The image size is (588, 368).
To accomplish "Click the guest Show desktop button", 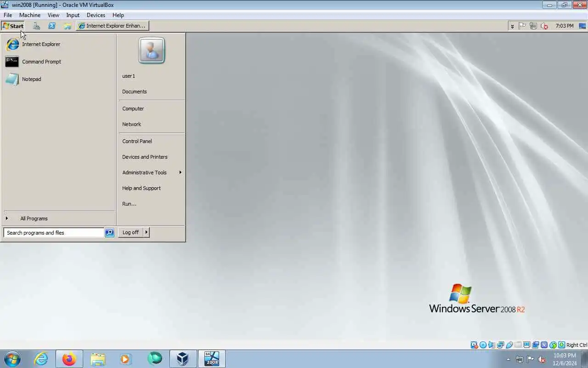I will [583, 26].
